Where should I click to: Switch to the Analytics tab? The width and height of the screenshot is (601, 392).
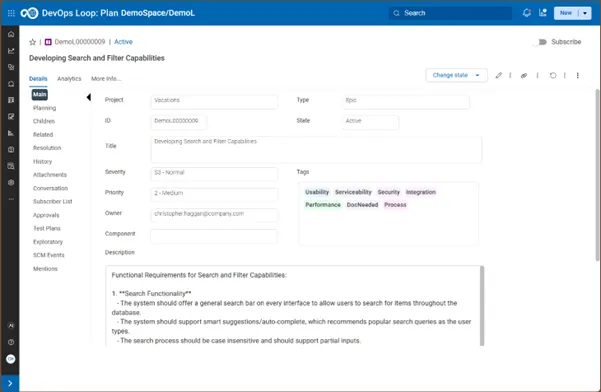coord(69,79)
